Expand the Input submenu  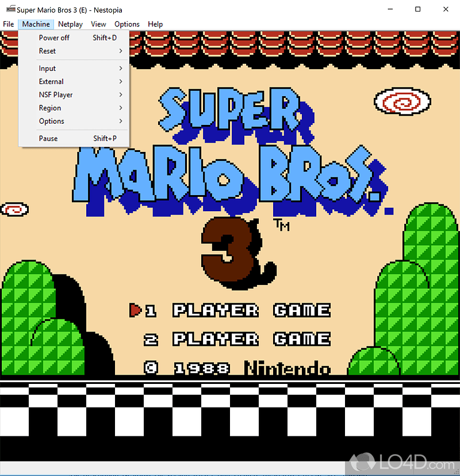(x=74, y=68)
